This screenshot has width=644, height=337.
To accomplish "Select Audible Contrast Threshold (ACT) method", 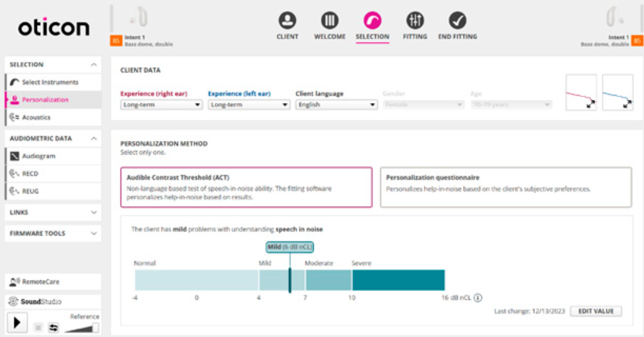I will click(246, 187).
